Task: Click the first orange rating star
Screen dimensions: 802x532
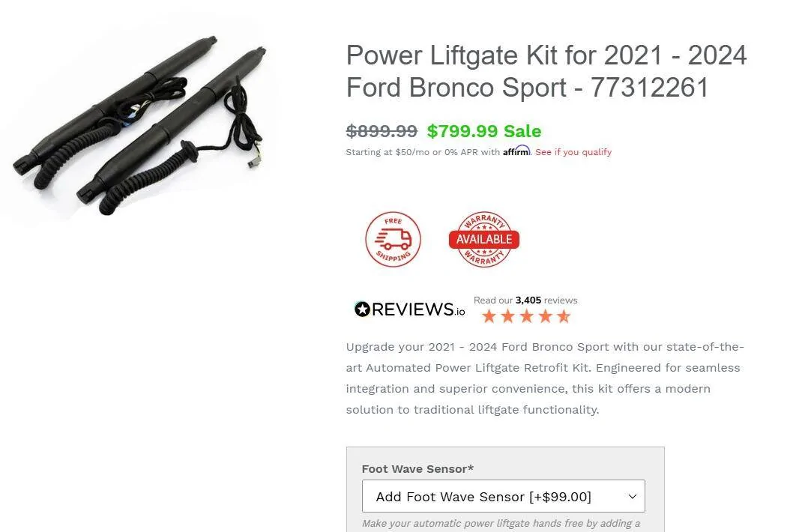Action: 489,316
